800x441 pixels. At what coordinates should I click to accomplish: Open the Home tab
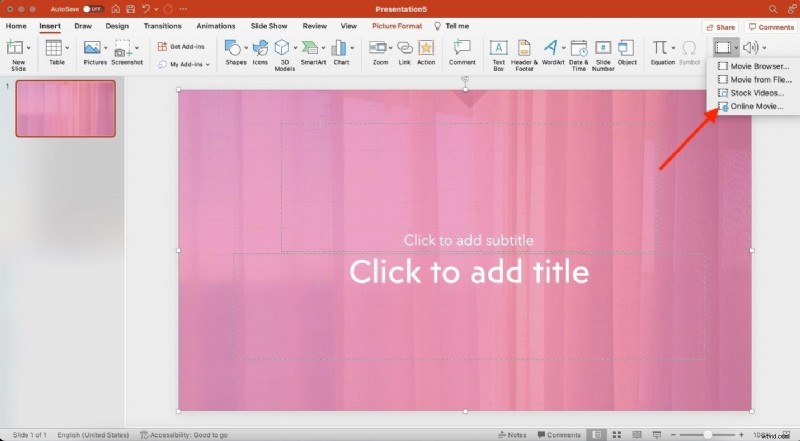click(16, 26)
